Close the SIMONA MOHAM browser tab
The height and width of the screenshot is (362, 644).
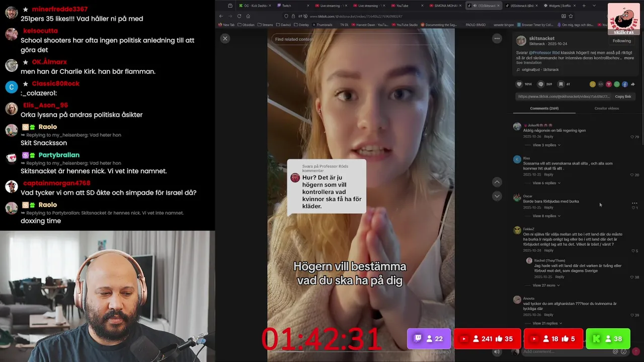(461, 6)
